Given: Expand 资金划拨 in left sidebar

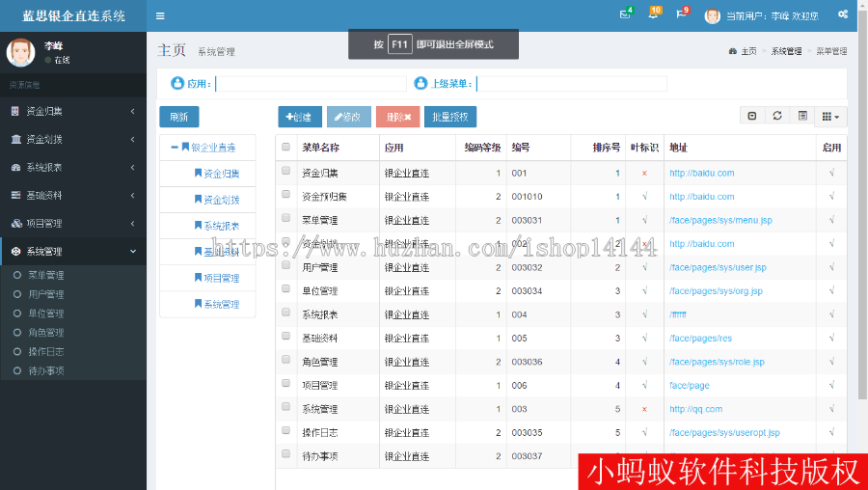Looking at the screenshot, I should pyautogui.click(x=73, y=140).
